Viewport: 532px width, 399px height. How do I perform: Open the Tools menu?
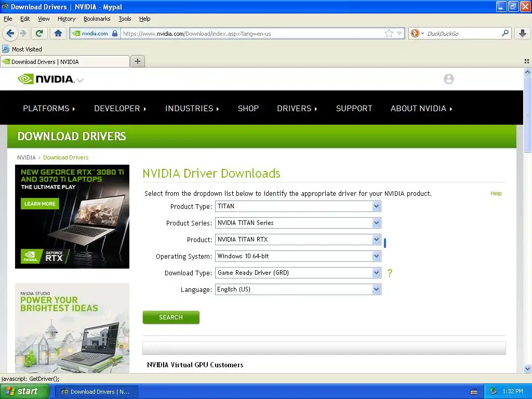click(125, 19)
